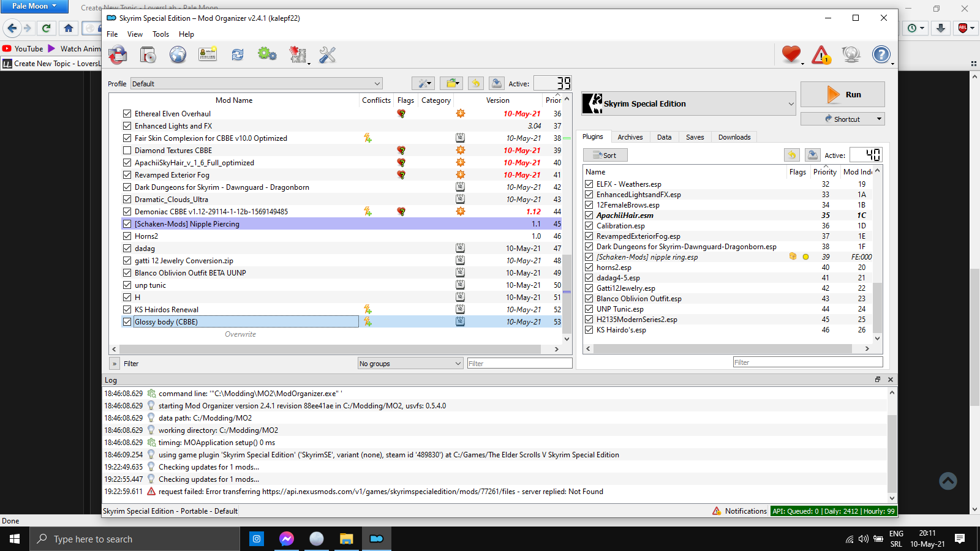The height and width of the screenshot is (551, 980).
Task: Switch to the Archives tab
Action: 630,137
